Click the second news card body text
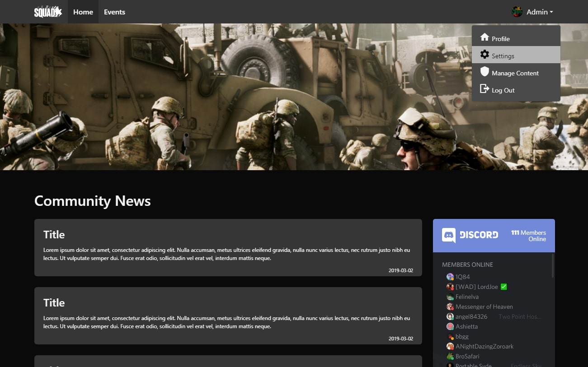 tap(227, 322)
